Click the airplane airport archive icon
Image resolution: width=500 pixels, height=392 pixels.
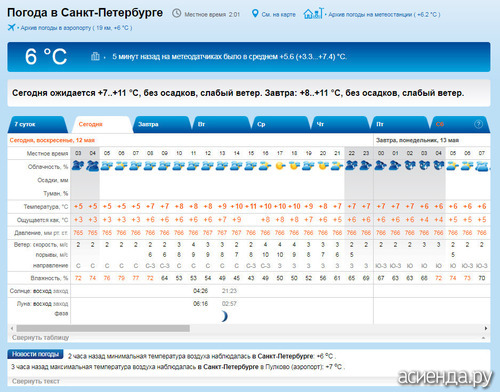[11, 27]
